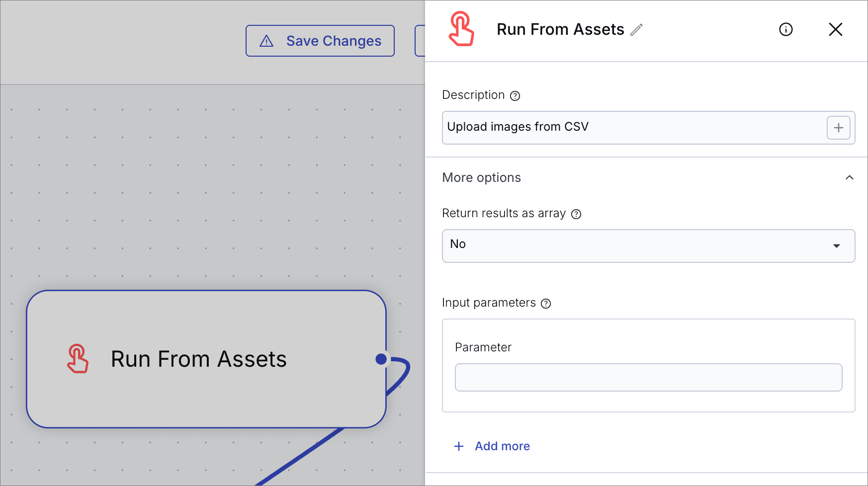The height and width of the screenshot is (486, 868).
Task: Click the Return results as array help icon
Action: tap(576, 214)
